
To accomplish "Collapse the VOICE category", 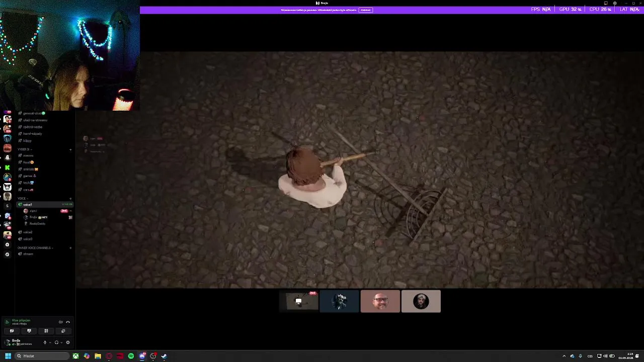I will pos(22,199).
